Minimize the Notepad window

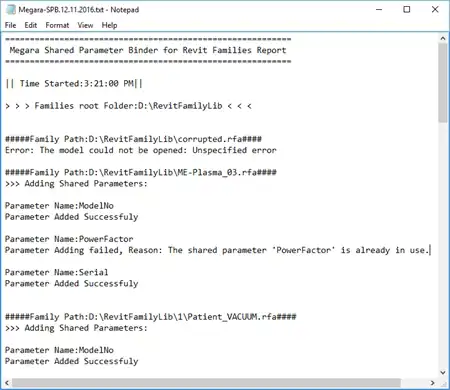(379, 10)
